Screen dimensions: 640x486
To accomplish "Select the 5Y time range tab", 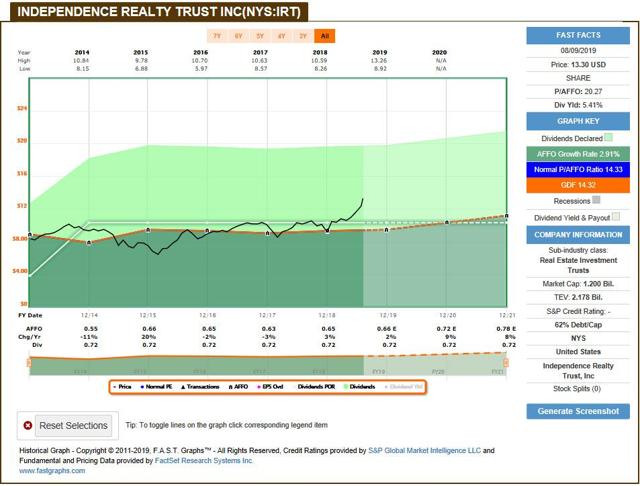I will [x=260, y=36].
